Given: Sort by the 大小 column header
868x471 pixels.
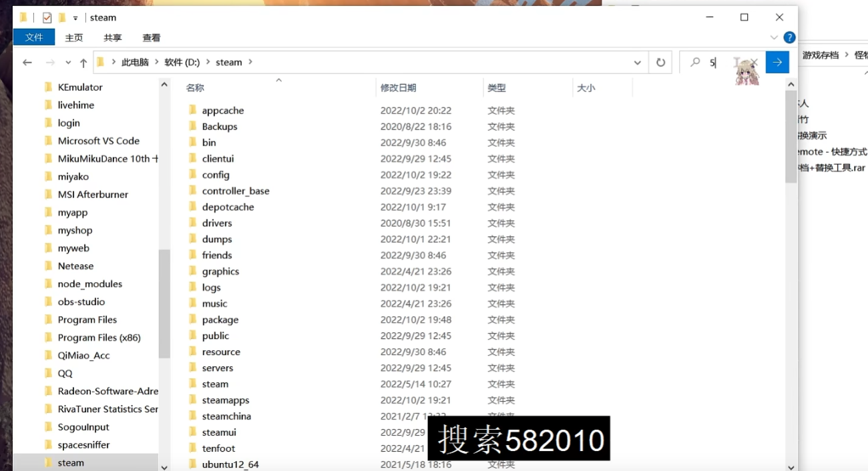Looking at the screenshot, I should [586, 87].
